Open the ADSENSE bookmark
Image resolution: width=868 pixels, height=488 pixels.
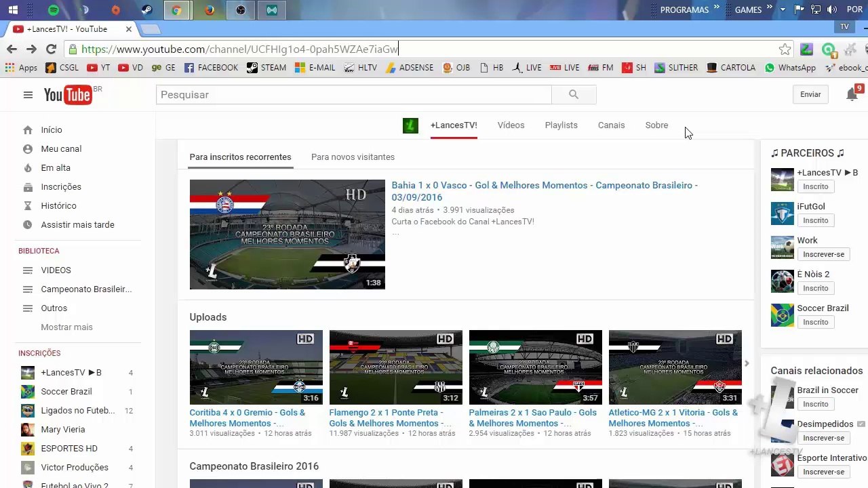pyautogui.click(x=410, y=68)
